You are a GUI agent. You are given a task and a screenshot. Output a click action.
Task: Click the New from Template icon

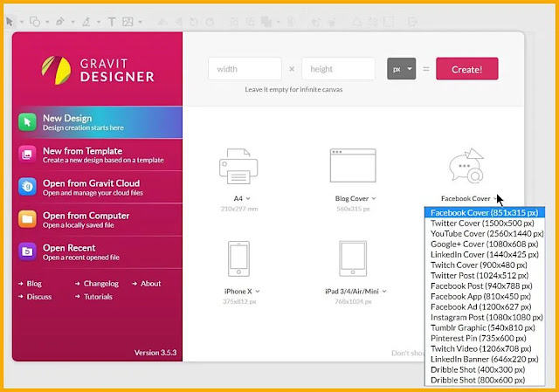click(27, 155)
